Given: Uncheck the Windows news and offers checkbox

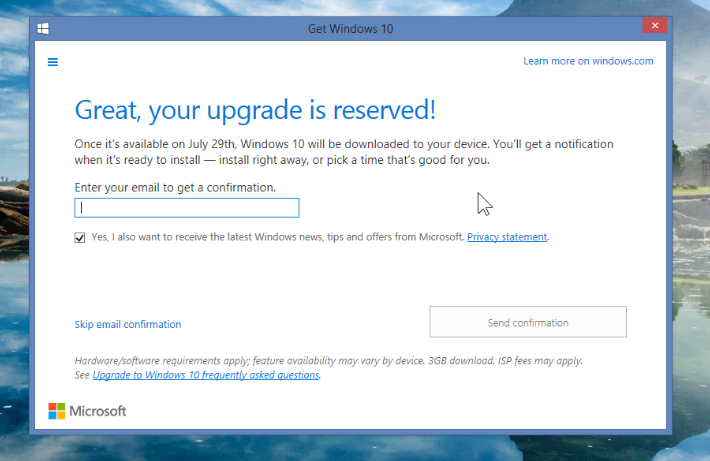Looking at the screenshot, I should [80, 238].
